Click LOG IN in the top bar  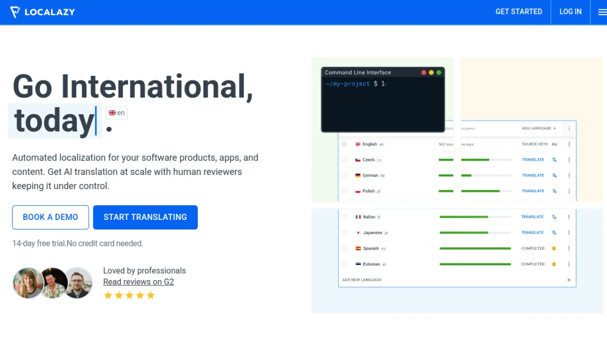570,12
